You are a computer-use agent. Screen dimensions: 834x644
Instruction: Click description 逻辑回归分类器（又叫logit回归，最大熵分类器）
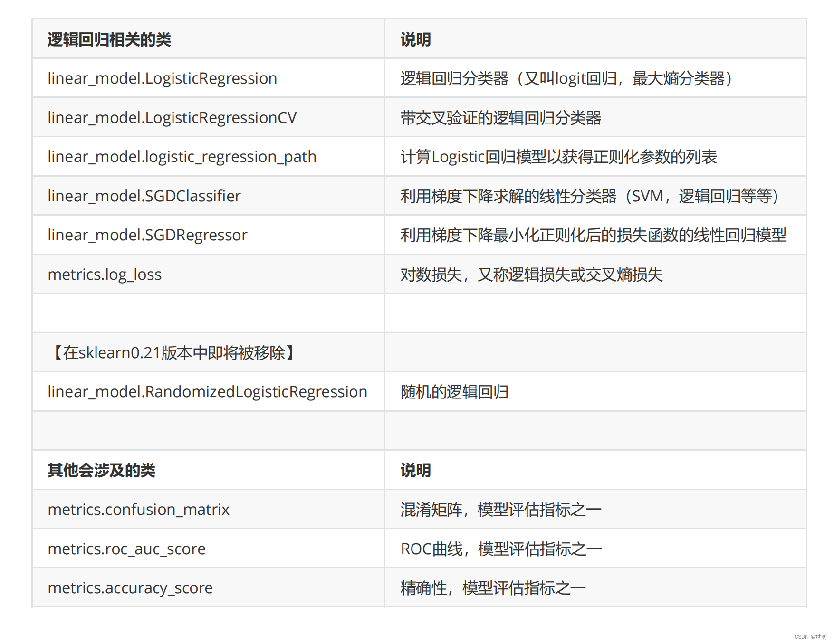pyautogui.click(x=595, y=78)
